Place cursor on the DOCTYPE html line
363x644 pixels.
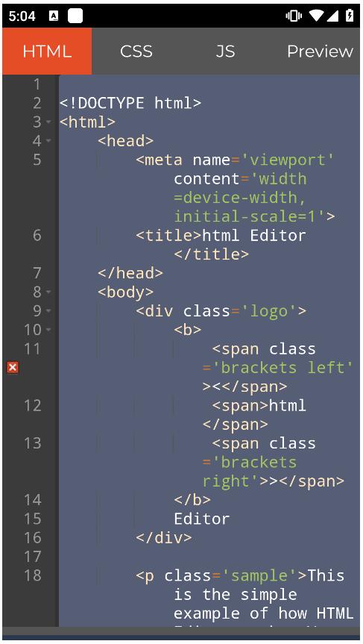[130, 103]
